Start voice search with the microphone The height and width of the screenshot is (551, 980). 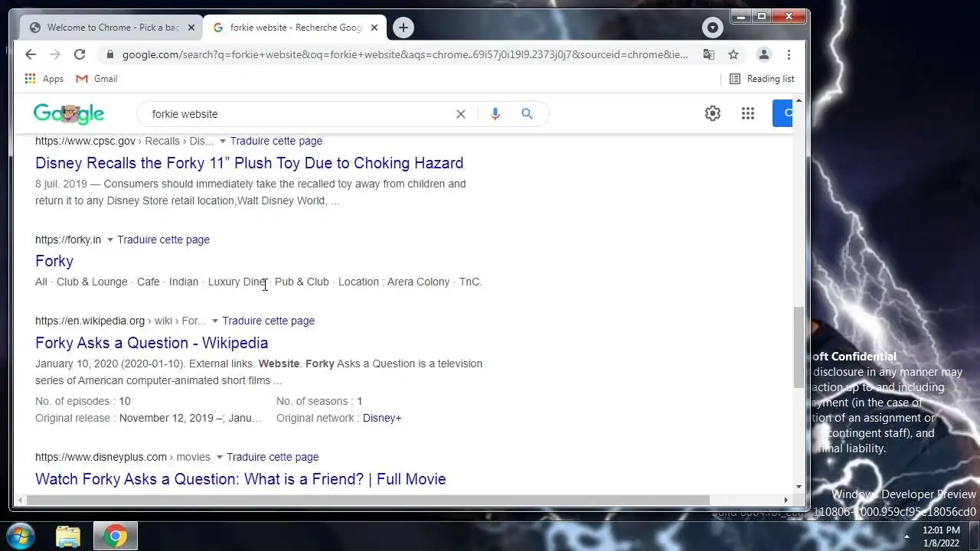pyautogui.click(x=495, y=114)
